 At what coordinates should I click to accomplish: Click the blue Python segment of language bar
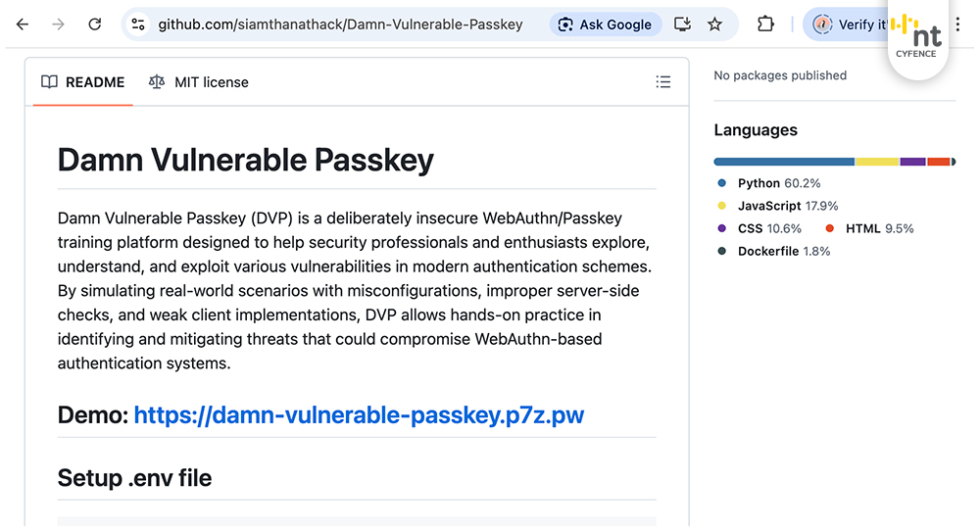(x=784, y=162)
